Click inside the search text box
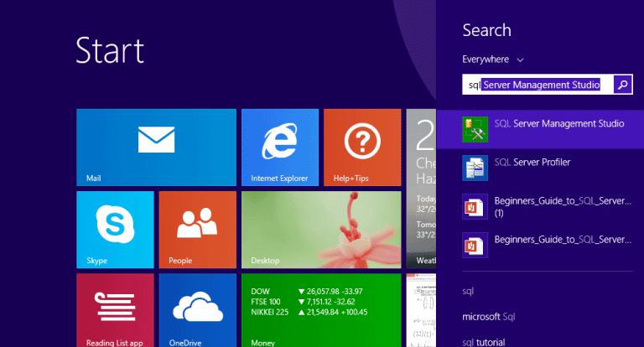 point(537,84)
